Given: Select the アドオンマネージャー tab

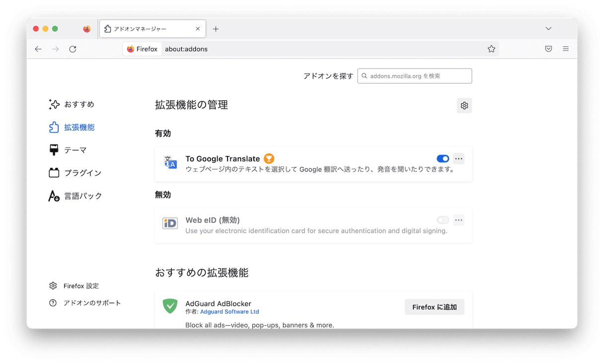Looking at the screenshot, I should (152, 29).
